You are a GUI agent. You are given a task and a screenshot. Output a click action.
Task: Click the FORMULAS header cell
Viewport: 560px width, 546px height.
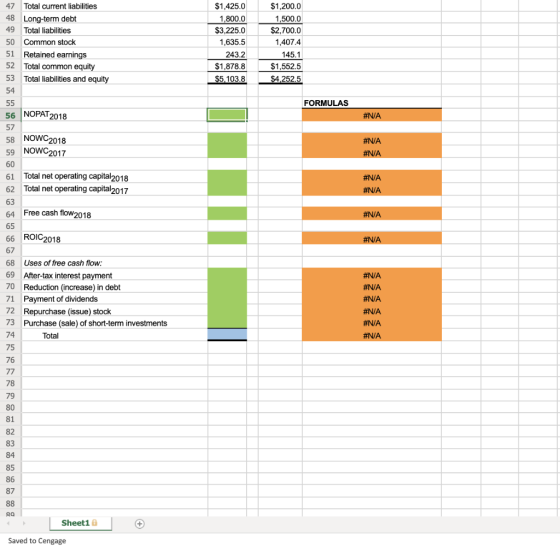[x=371, y=103]
